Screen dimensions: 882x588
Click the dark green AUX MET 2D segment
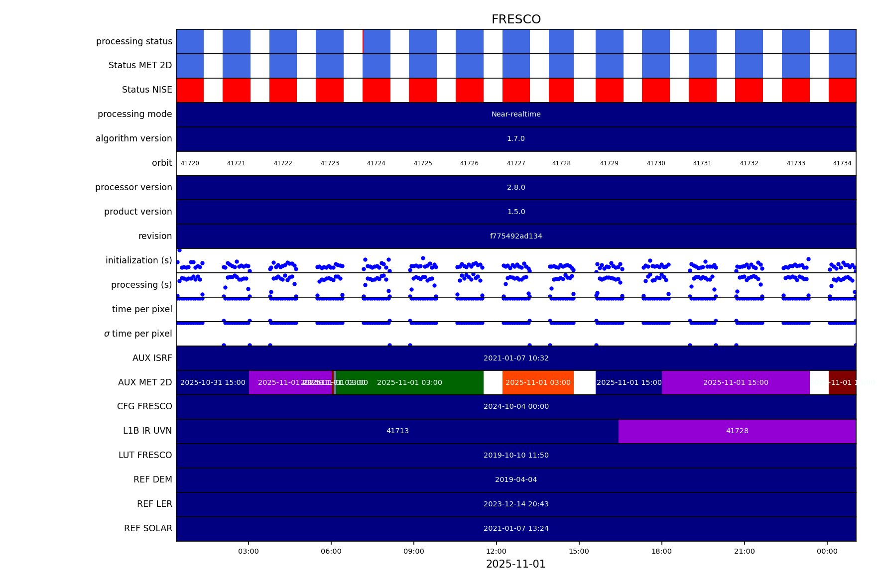409,382
